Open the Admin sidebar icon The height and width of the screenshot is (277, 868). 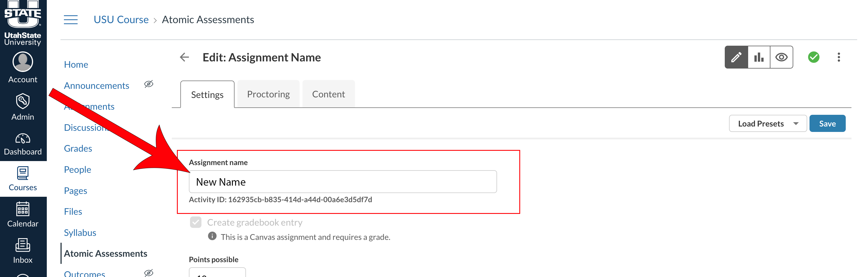coord(23,102)
